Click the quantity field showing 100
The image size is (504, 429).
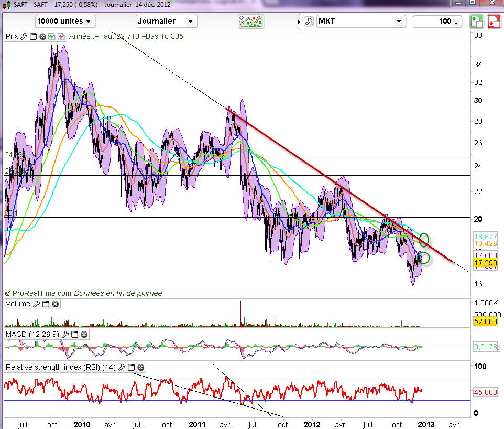coord(435,22)
